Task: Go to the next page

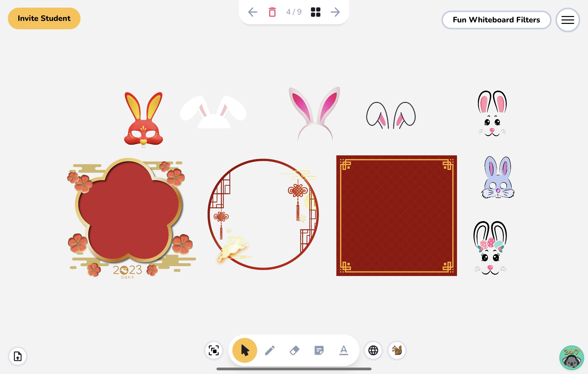Action: click(x=335, y=12)
